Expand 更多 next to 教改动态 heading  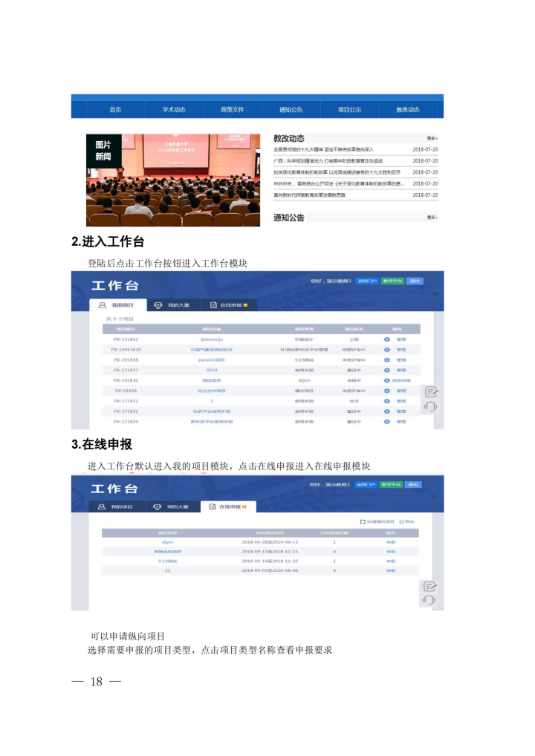click(432, 138)
